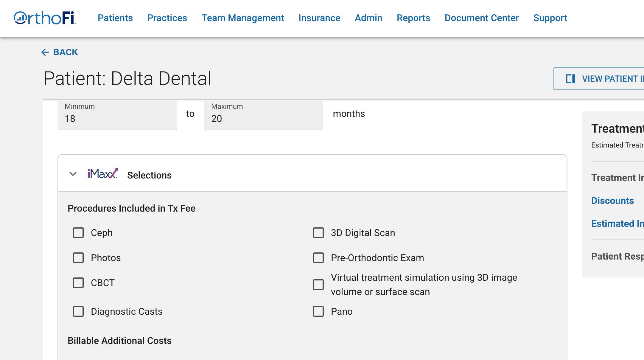This screenshot has height=360, width=644.
Task: Open the Patients menu
Action: point(115,18)
